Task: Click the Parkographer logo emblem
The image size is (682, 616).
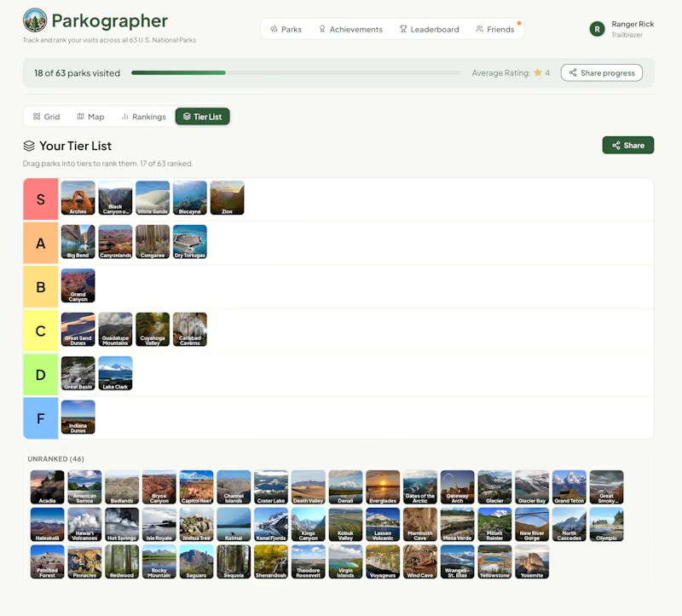Action: click(35, 20)
